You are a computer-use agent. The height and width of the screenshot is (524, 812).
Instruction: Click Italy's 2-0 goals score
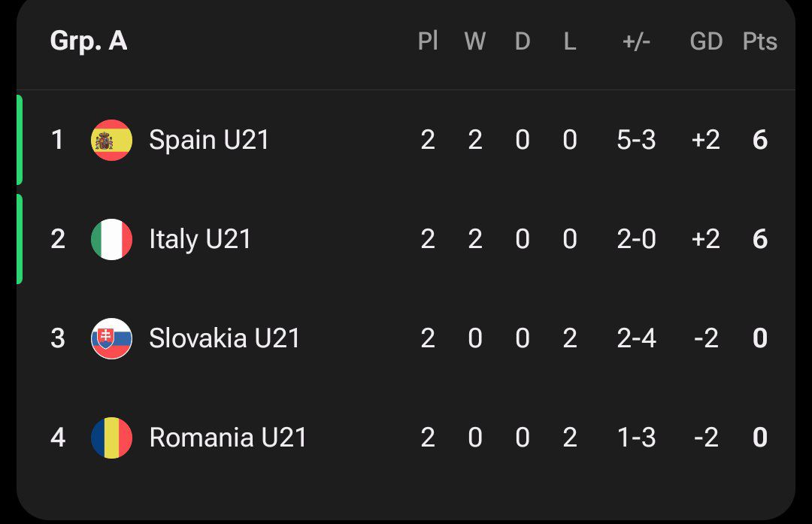coord(636,239)
